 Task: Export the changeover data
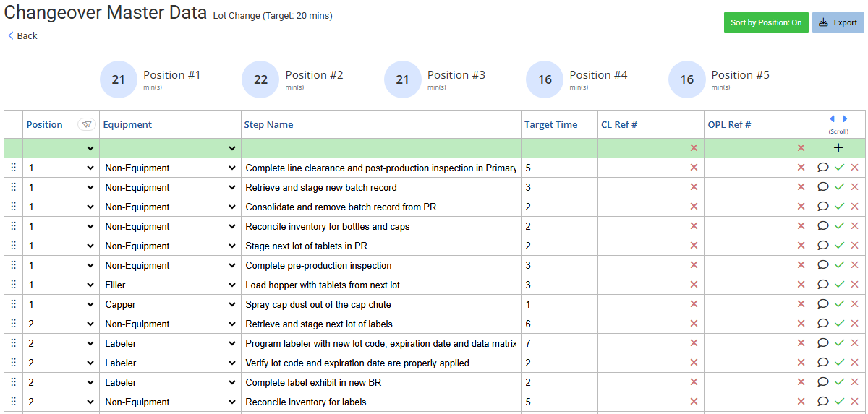(838, 22)
